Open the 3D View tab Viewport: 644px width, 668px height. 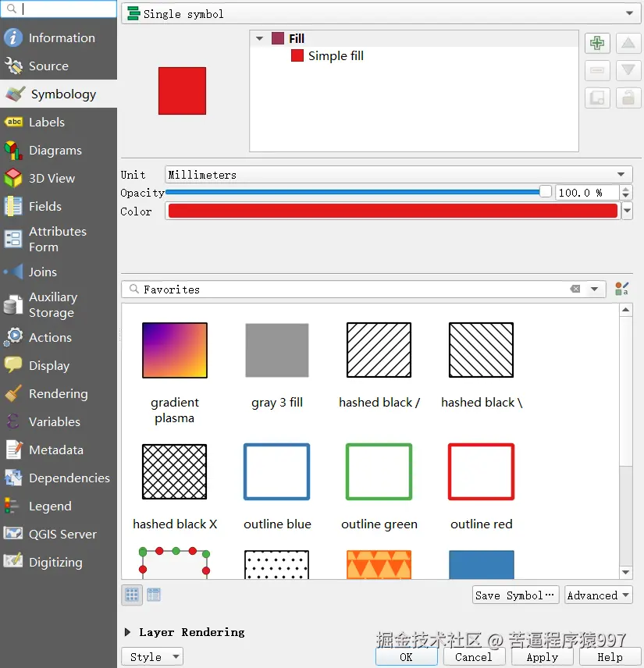point(59,179)
